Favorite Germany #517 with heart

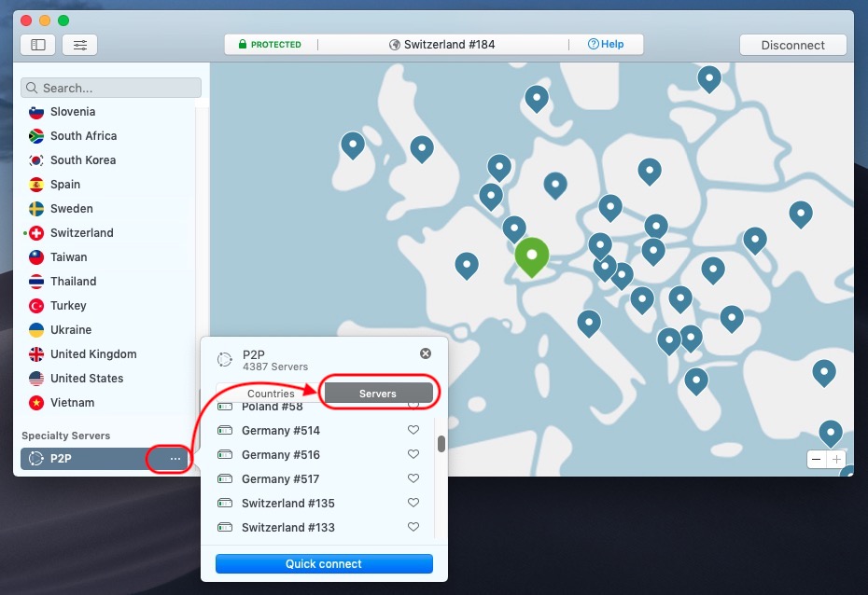[413, 478]
